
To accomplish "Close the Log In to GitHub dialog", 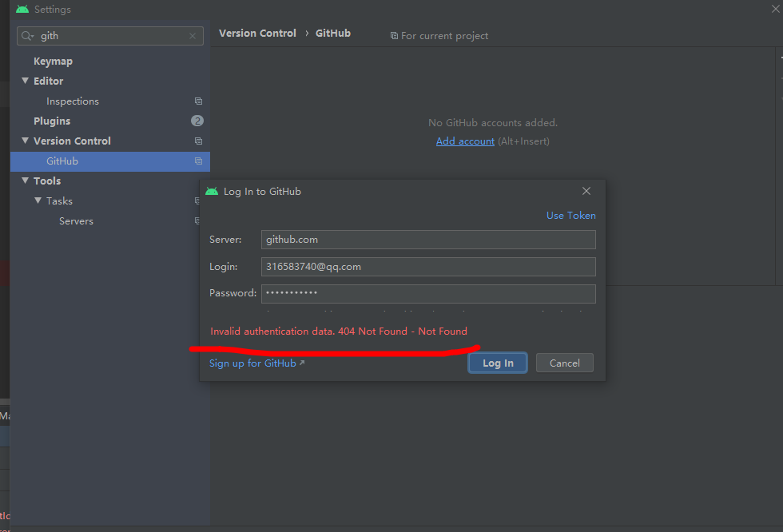I will point(586,191).
